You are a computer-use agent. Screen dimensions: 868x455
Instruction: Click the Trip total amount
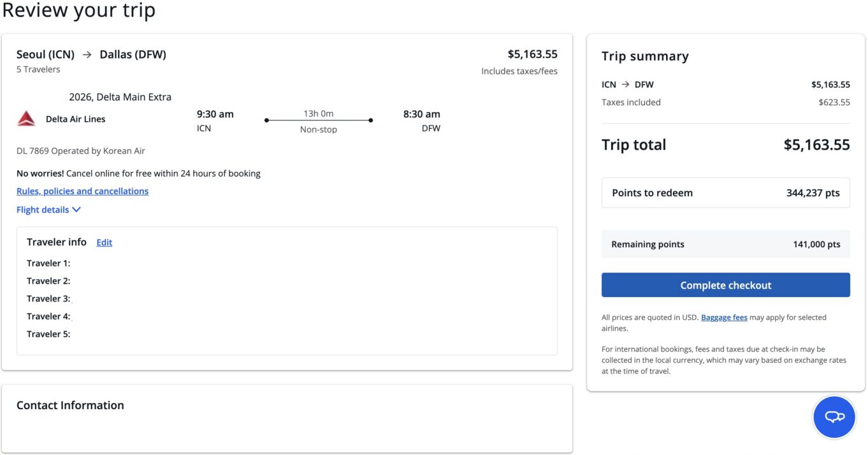pos(816,145)
